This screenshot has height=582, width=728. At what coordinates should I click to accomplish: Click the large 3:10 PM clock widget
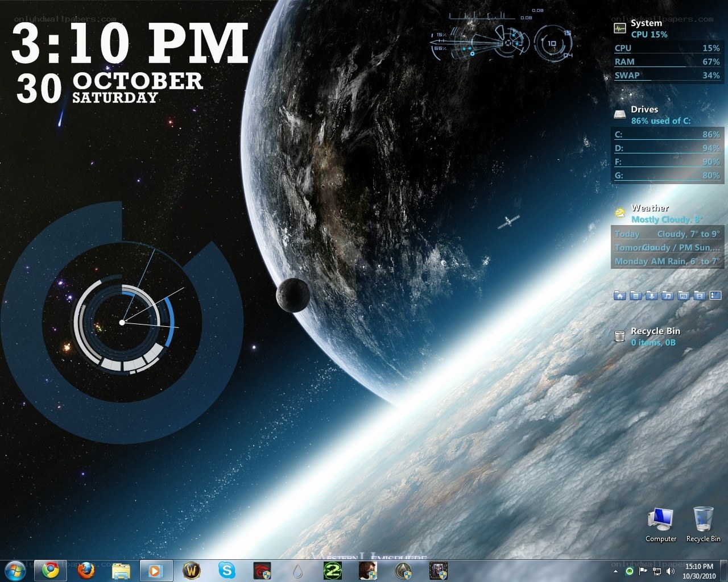pyautogui.click(x=130, y=43)
